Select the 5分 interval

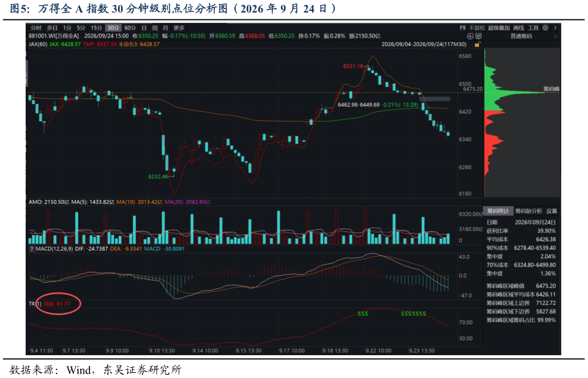click(x=81, y=28)
